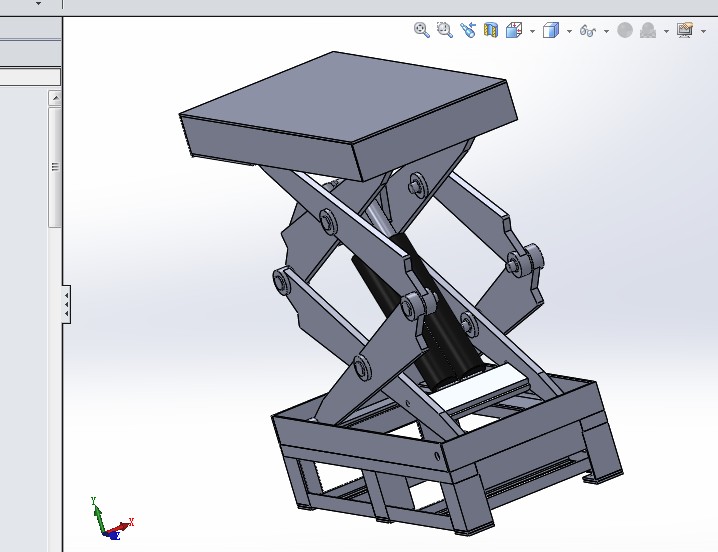The image size is (718, 552).
Task: Expand the Apply Scene dropdown arrow
Action: click(x=666, y=31)
